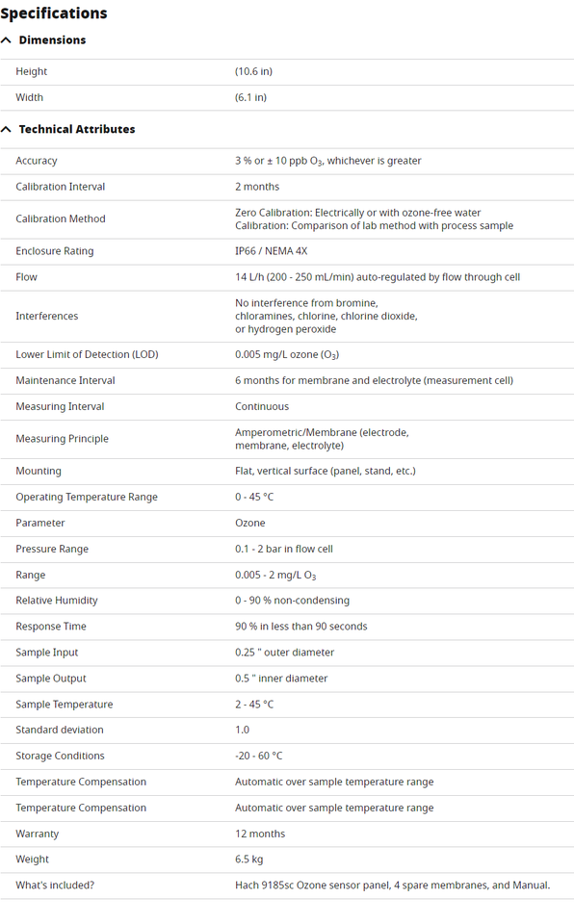Viewport: 574px width, 924px height.
Task: Click the Accuracy specification value
Action: [x=328, y=161]
